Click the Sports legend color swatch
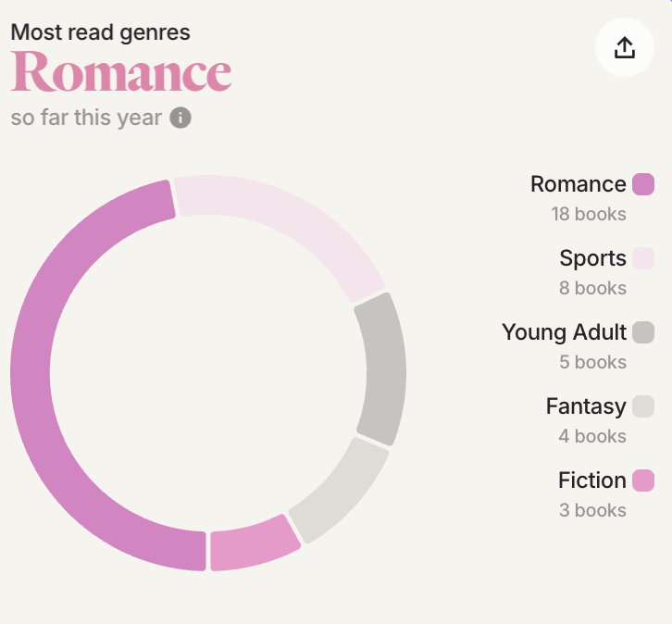Screen dimensions: 672x624 click(643, 258)
